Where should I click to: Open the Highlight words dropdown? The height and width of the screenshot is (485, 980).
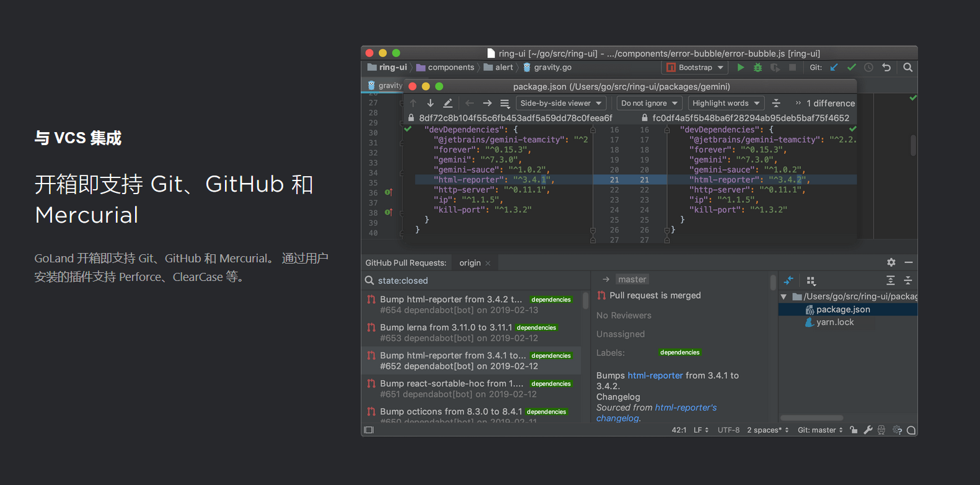[x=726, y=103]
